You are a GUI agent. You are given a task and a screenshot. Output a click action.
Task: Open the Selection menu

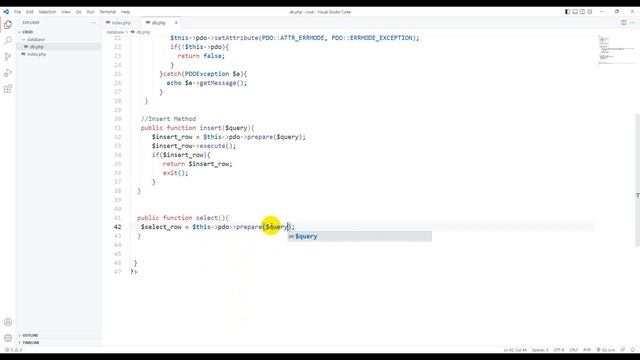pos(47,12)
